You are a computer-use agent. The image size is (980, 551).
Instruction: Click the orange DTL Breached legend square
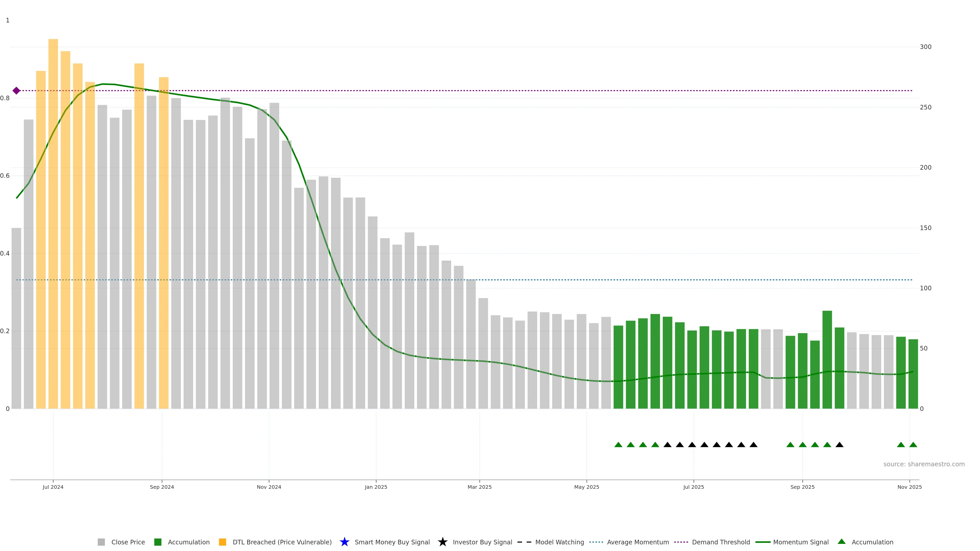click(223, 542)
